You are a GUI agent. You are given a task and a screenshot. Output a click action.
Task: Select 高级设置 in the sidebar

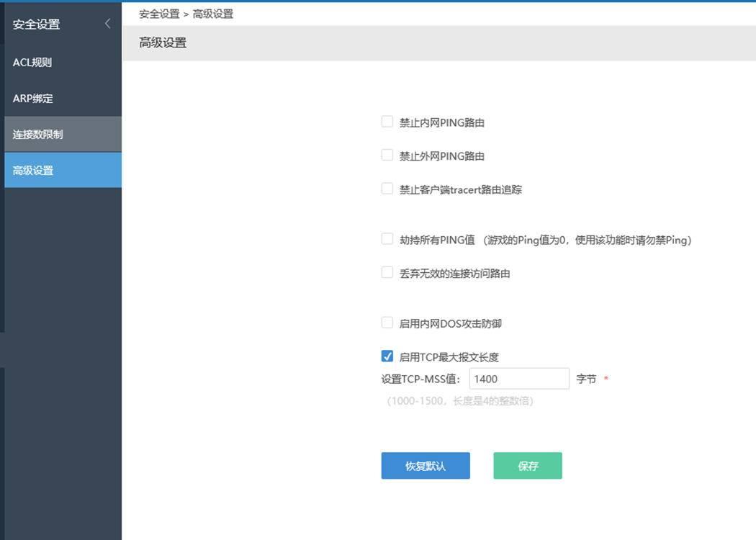coord(32,169)
